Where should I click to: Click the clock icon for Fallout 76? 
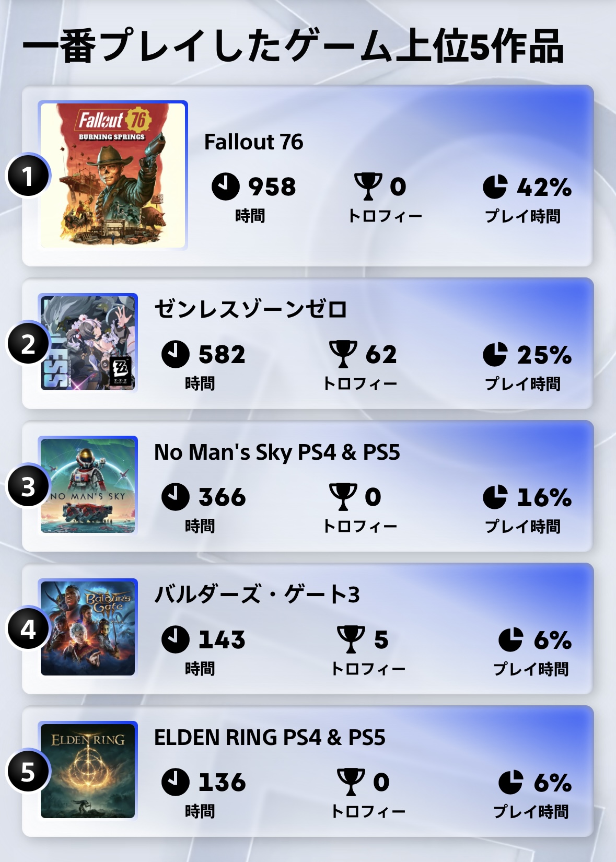225,187
